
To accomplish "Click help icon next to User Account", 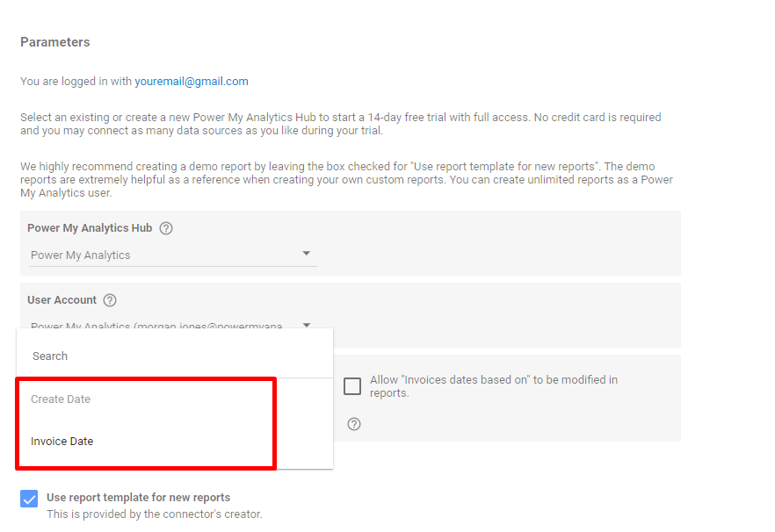I will (x=110, y=300).
